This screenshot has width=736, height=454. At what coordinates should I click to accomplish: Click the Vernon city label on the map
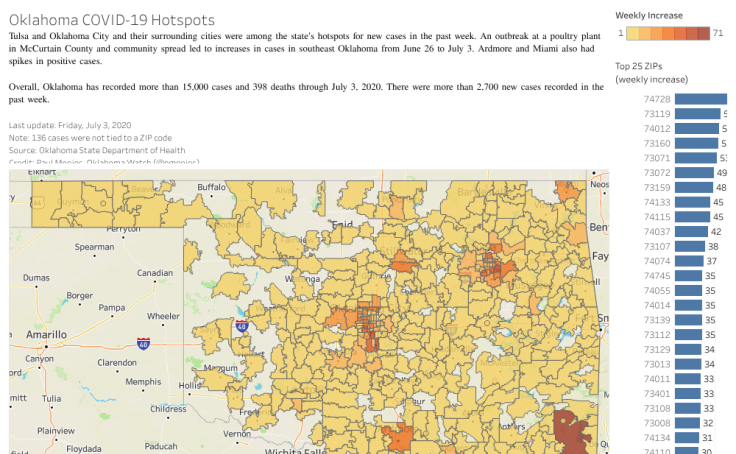point(237,434)
